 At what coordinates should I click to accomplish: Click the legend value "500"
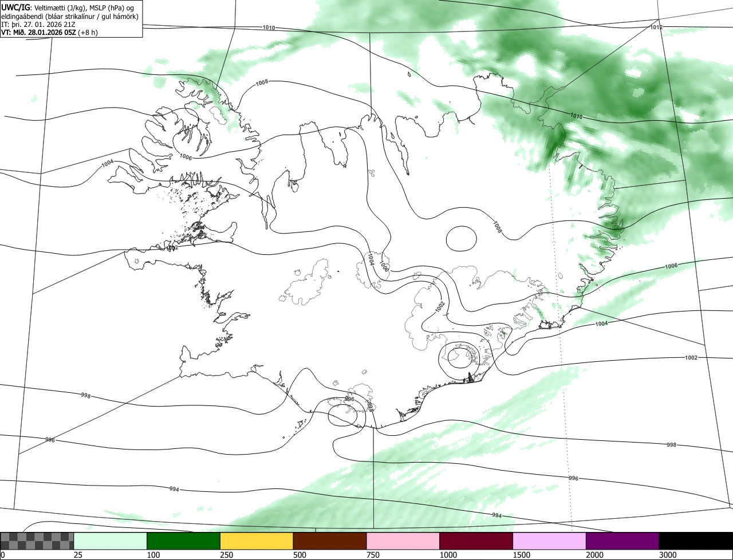pos(299,555)
